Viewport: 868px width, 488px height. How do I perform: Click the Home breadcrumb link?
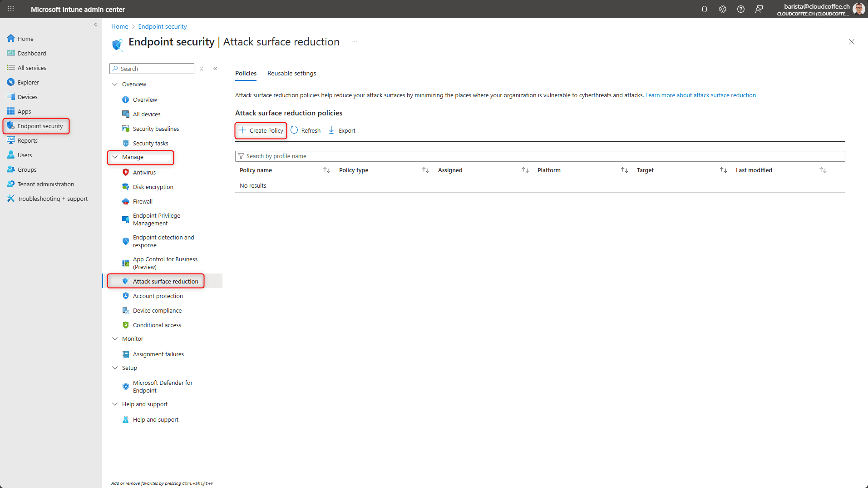tap(119, 26)
